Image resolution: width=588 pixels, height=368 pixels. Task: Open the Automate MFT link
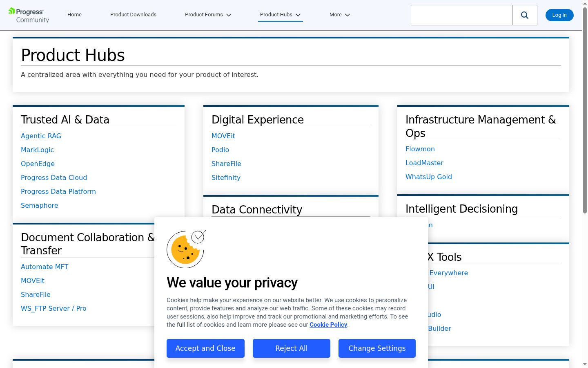[45, 267]
